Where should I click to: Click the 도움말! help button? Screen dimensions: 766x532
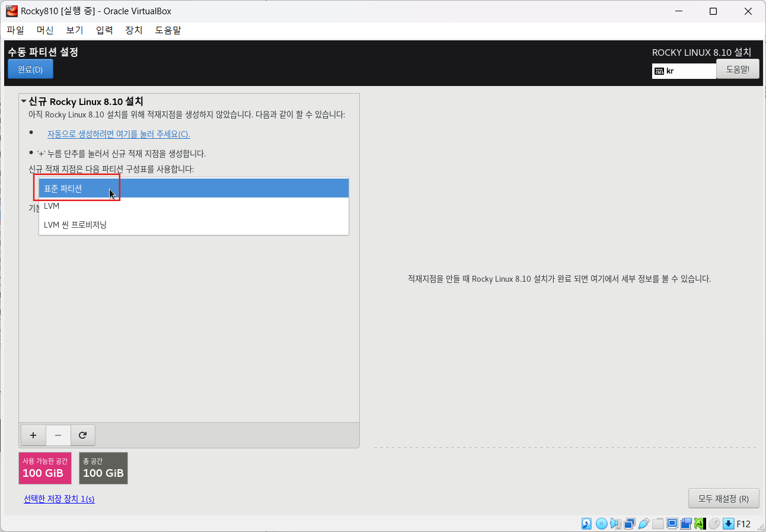pos(738,69)
